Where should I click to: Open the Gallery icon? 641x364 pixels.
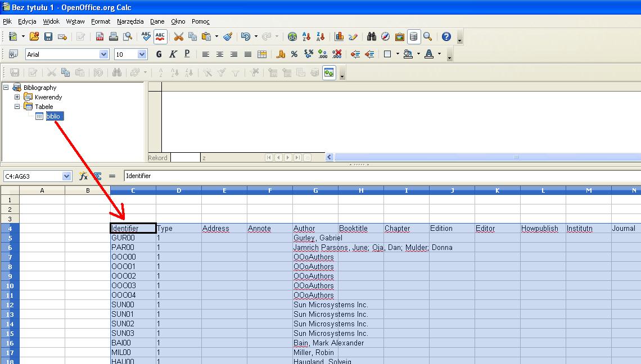point(400,37)
